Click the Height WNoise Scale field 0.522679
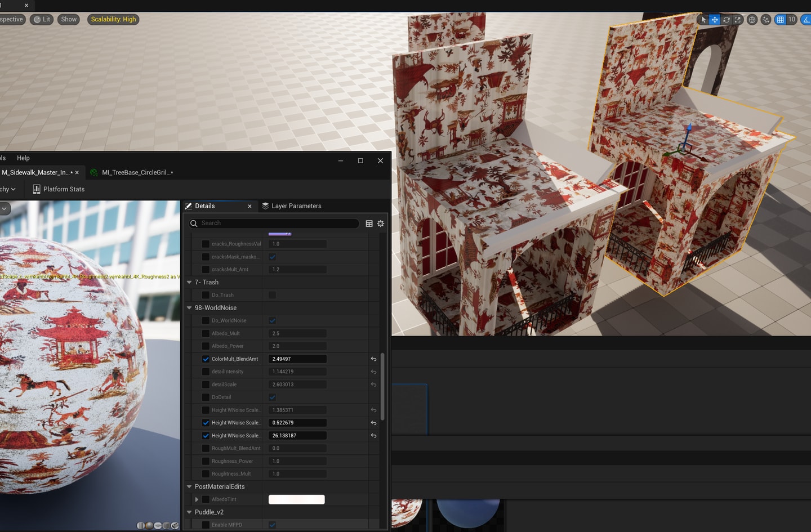The image size is (811, 532). point(297,423)
